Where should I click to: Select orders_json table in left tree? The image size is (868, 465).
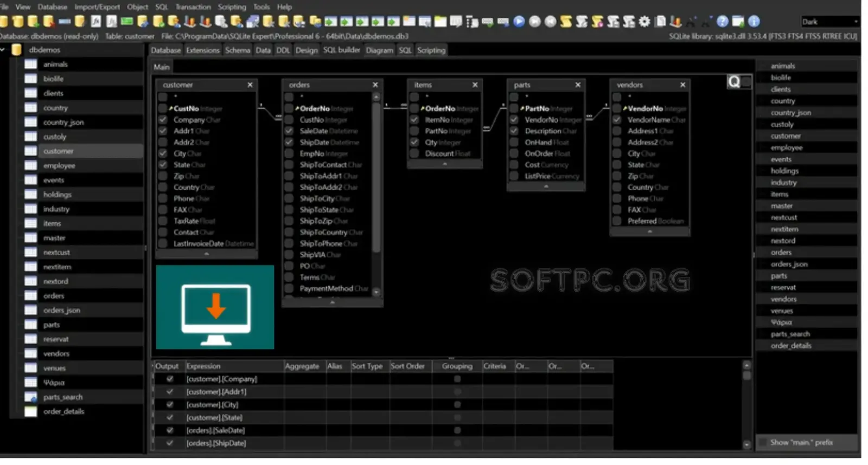pyautogui.click(x=62, y=311)
